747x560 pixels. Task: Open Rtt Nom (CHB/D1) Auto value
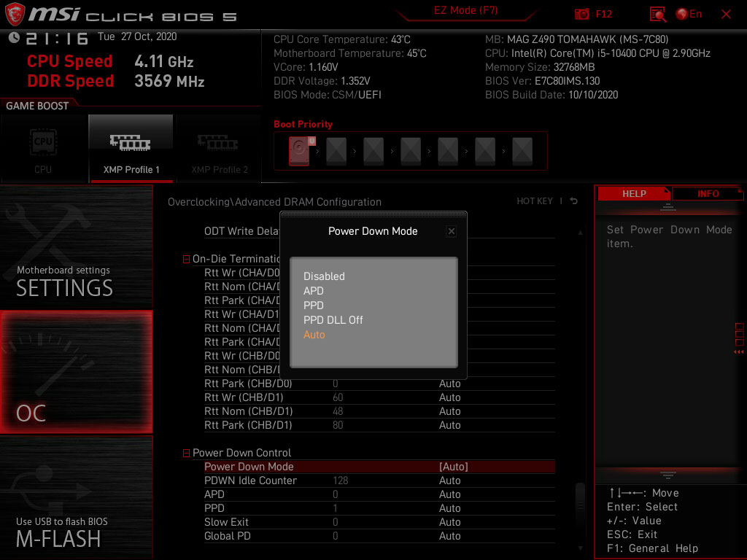449,411
